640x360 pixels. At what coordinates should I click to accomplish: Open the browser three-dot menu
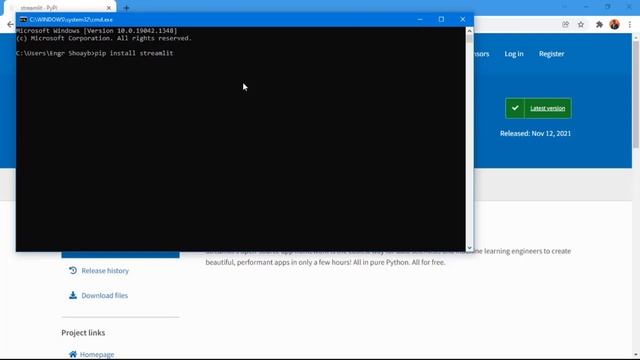(x=630, y=24)
